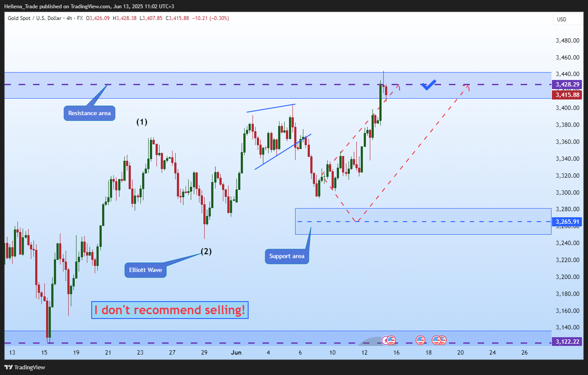Click the date label 20 on time axis

[461, 352]
